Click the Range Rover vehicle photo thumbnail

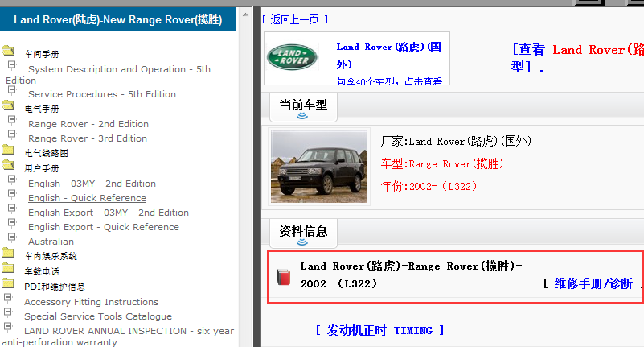coord(318,167)
